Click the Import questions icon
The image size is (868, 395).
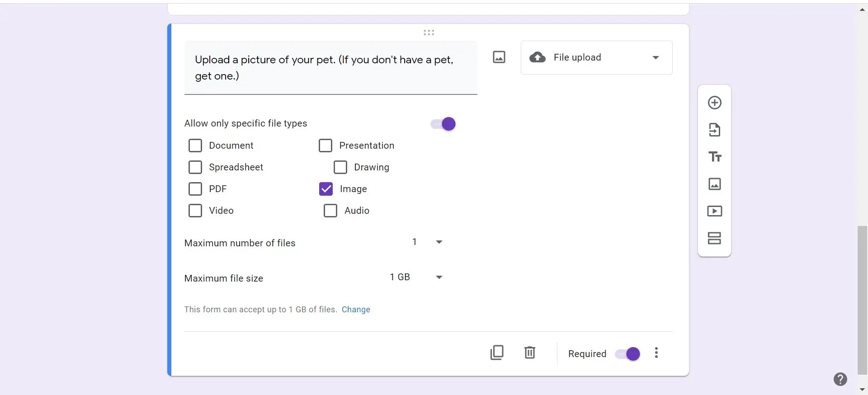pos(714,130)
